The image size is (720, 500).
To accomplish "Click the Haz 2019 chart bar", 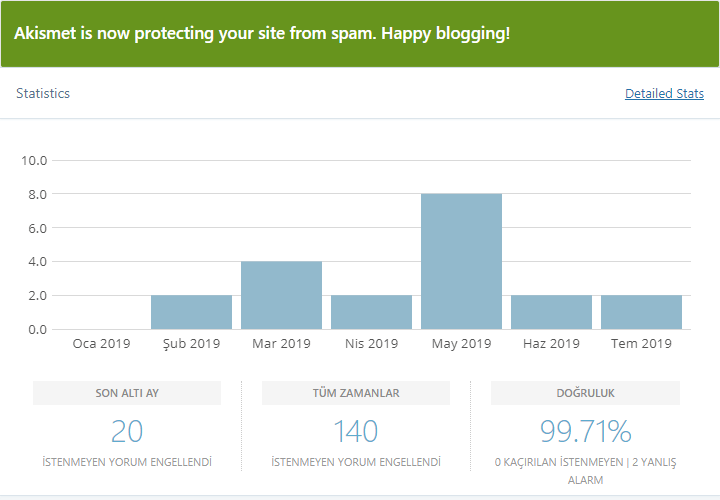I will pyautogui.click(x=551, y=312).
